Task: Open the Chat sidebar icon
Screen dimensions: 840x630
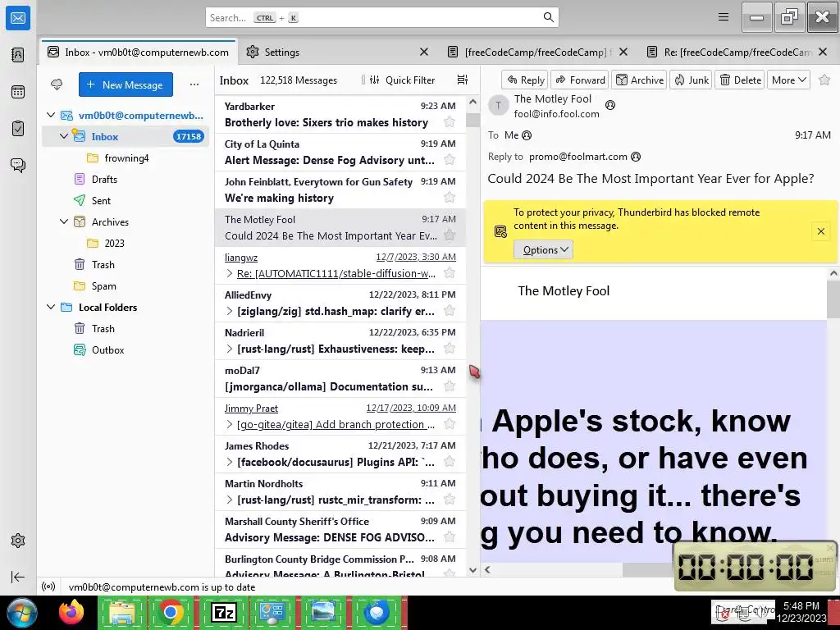Action: (x=18, y=165)
